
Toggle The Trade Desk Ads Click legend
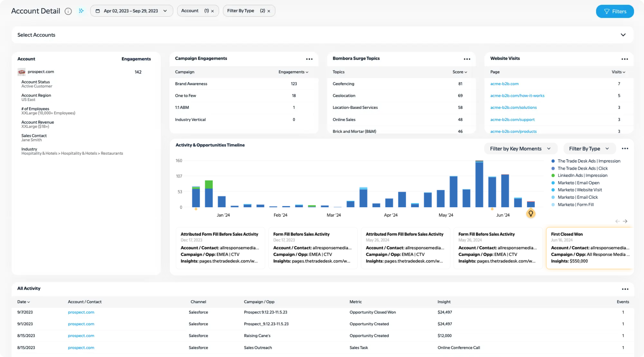[x=582, y=169]
